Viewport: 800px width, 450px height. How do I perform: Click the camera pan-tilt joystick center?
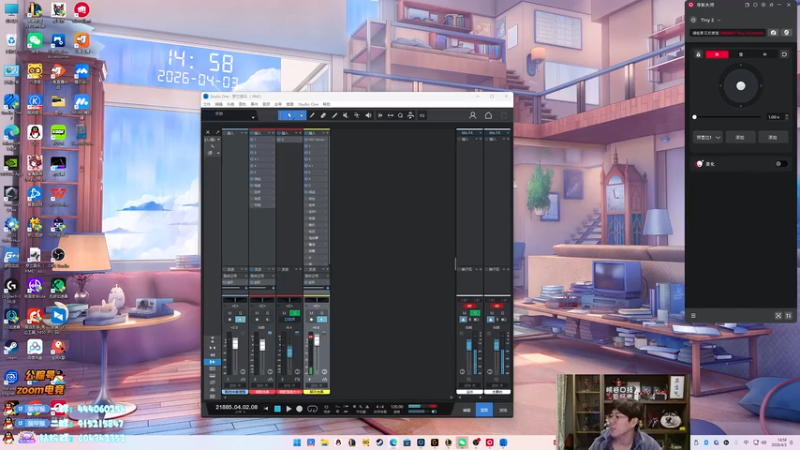(x=741, y=86)
